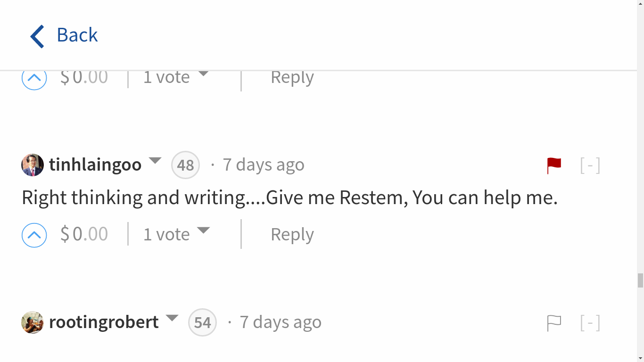The image size is (644, 362).
Task: Expand dropdown next to tinhlaingoo username
Action: (x=155, y=160)
